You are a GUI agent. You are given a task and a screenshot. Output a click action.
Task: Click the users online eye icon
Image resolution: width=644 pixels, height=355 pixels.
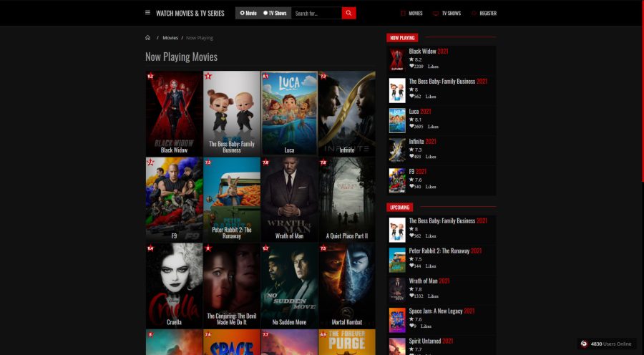pyautogui.click(x=585, y=344)
